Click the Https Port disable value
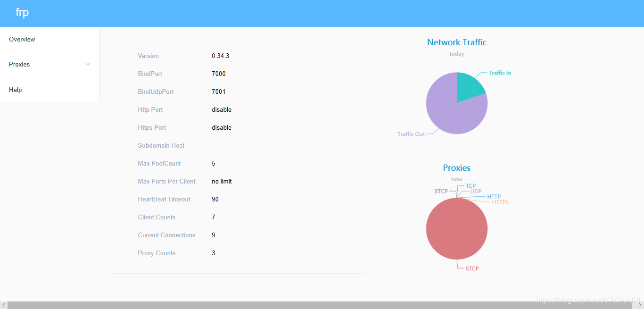Image resolution: width=644 pixels, height=309 pixels. [x=222, y=127]
